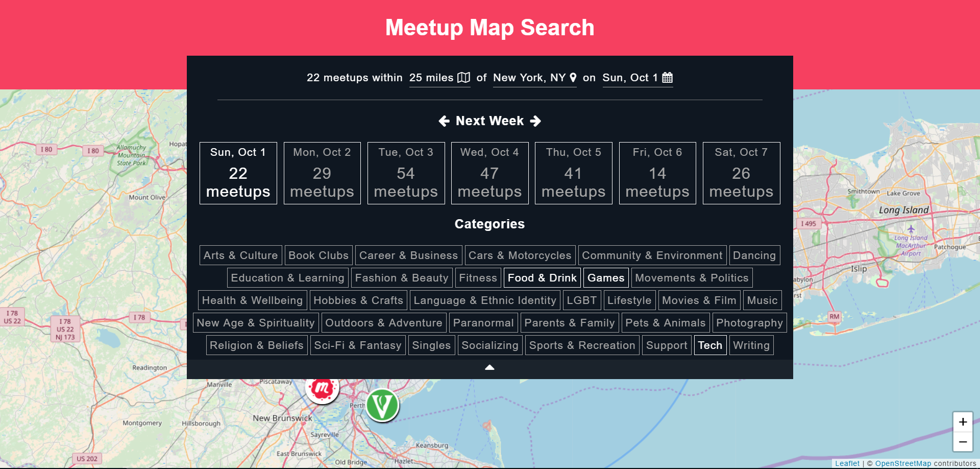Select the Sat, Oct 7 day tab
The height and width of the screenshot is (469, 980).
coord(741,173)
